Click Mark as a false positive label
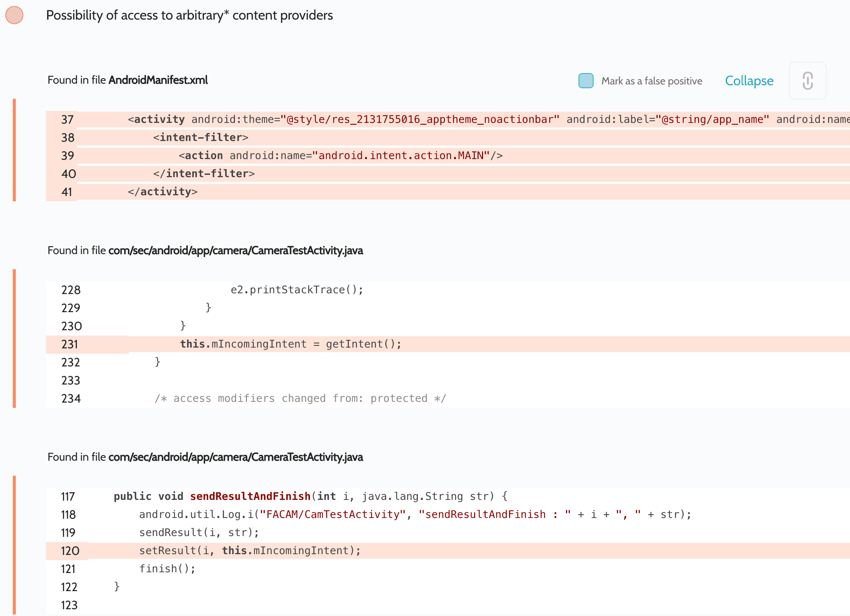The image size is (850, 616). pyautogui.click(x=652, y=81)
